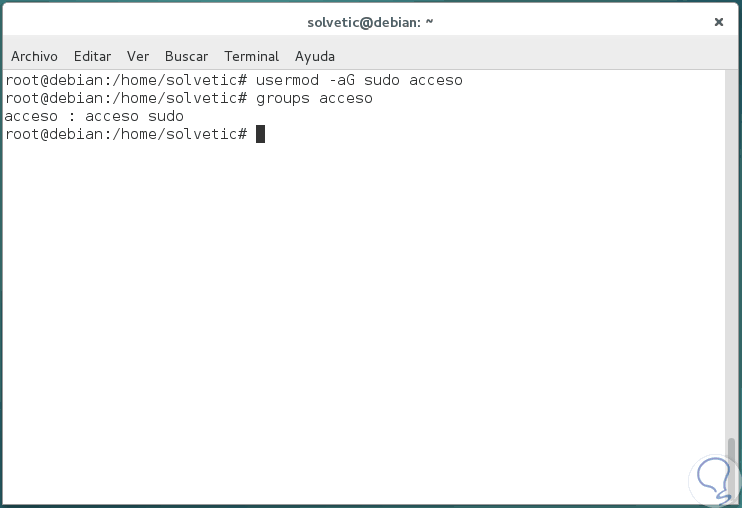Open the Terminal menu
The image size is (742, 508).
(x=251, y=56)
